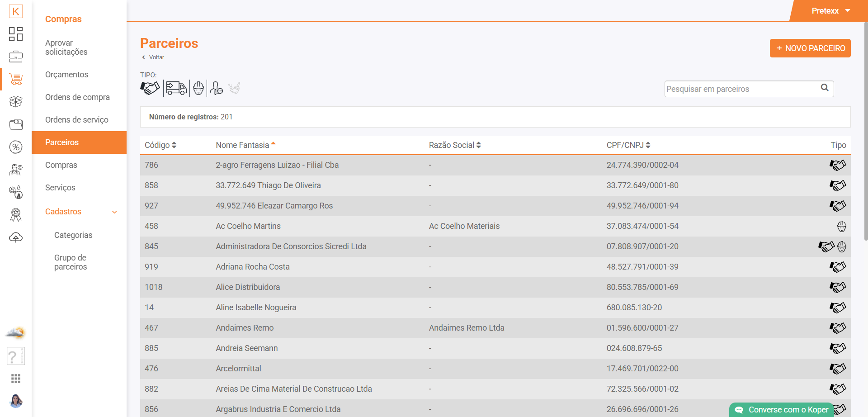Sort table by Código column

[160, 145]
